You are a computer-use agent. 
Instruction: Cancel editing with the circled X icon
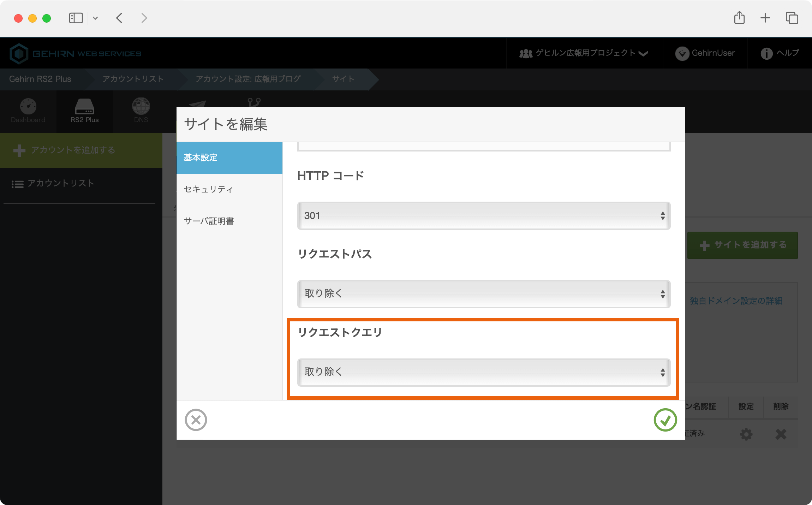click(196, 420)
